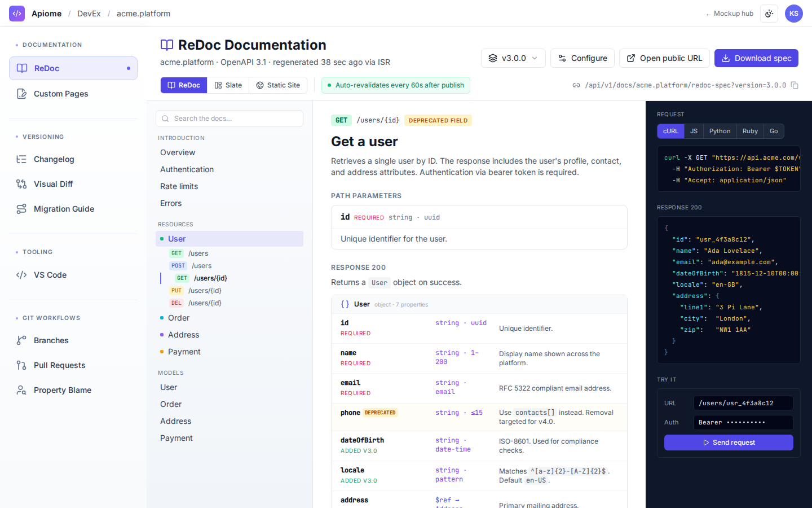This screenshot has width=812, height=508.
Task: Click Auto-revalidates every 60s status pill
Action: (396, 85)
